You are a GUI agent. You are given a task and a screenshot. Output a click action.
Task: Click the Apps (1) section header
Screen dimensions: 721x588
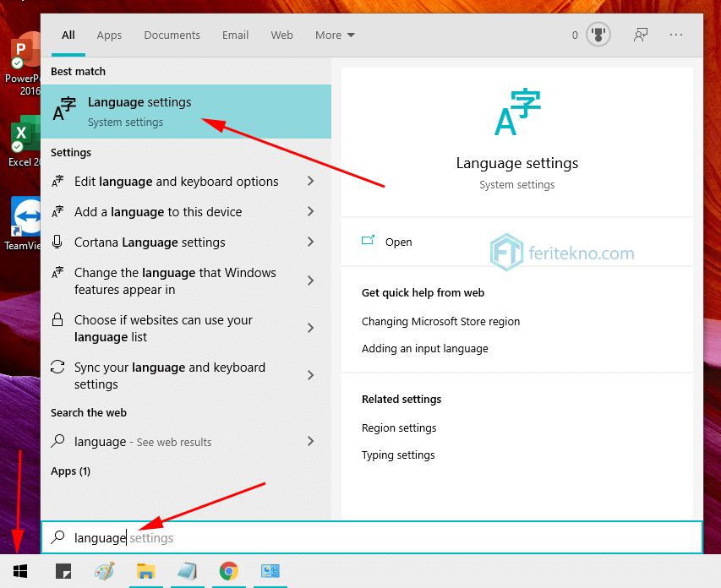click(x=70, y=471)
